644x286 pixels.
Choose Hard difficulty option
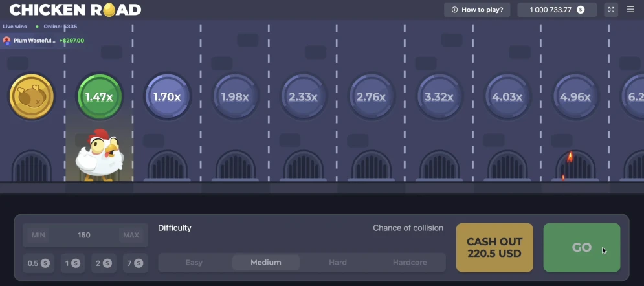(338, 263)
